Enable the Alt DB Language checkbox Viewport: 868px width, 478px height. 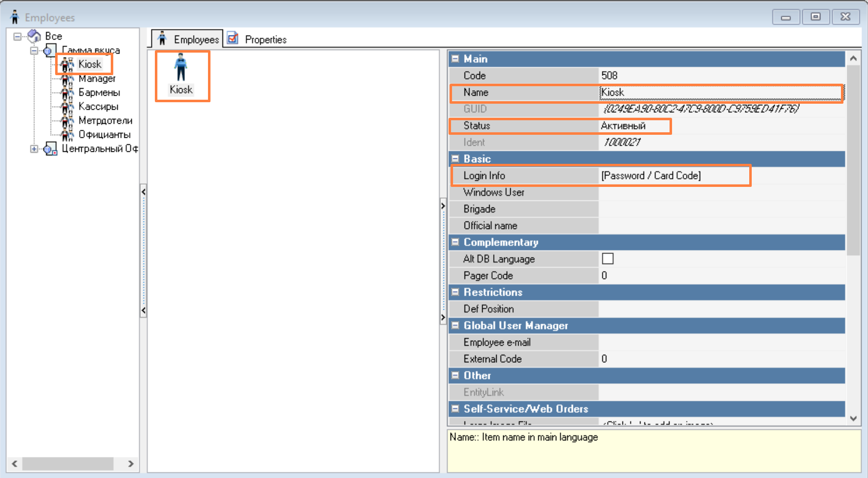click(607, 259)
